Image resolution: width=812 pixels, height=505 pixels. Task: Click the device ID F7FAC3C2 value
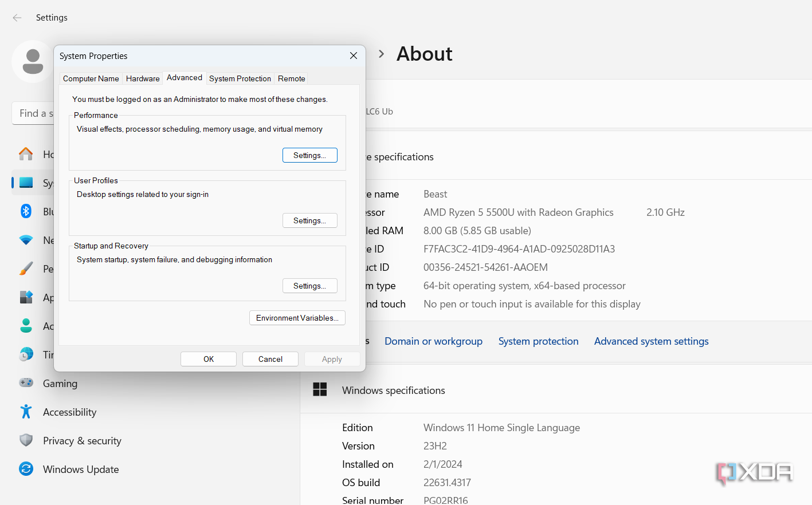click(x=519, y=249)
